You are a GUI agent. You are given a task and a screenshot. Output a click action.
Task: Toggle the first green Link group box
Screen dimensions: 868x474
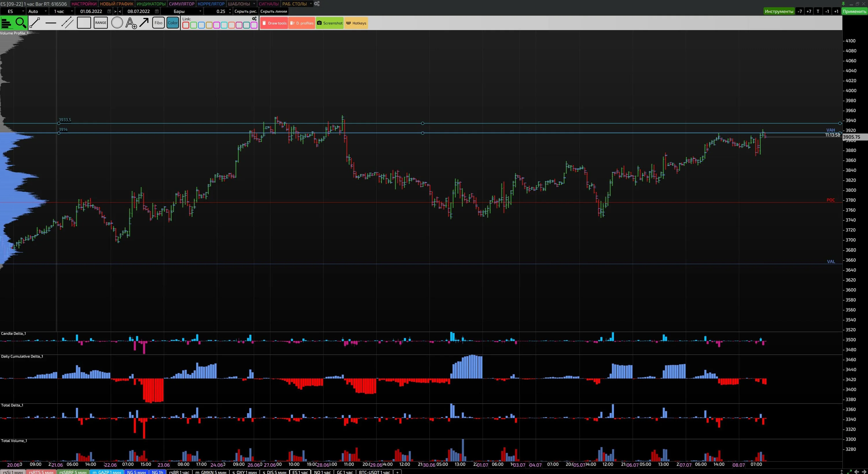click(x=194, y=25)
